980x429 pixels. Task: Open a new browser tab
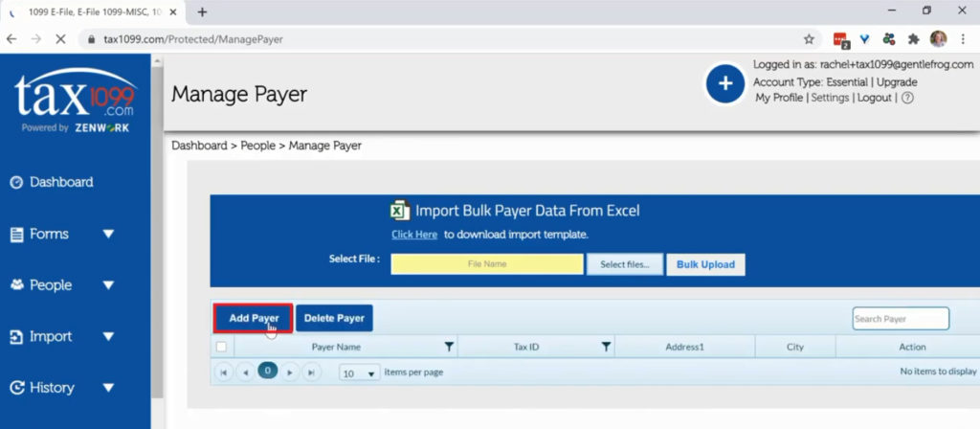click(202, 11)
